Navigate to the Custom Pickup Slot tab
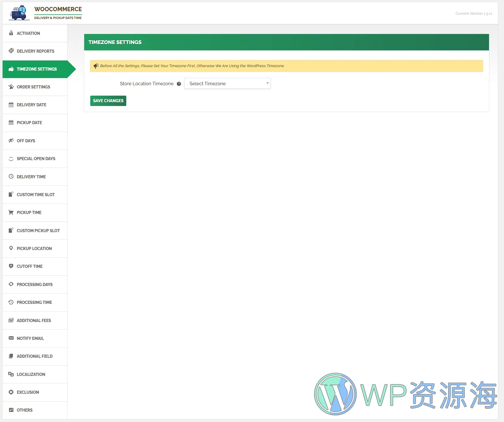This screenshot has height=422, width=504. pyautogui.click(x=38, y=231)
